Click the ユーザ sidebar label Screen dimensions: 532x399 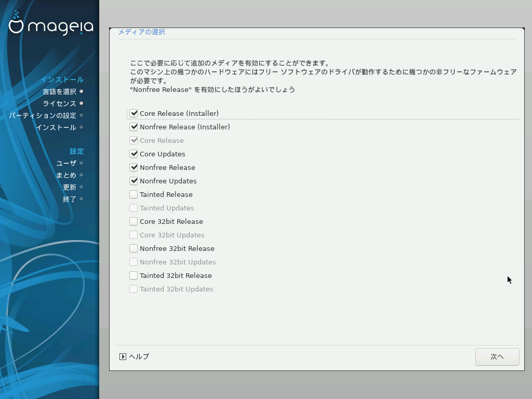[66, 163]
